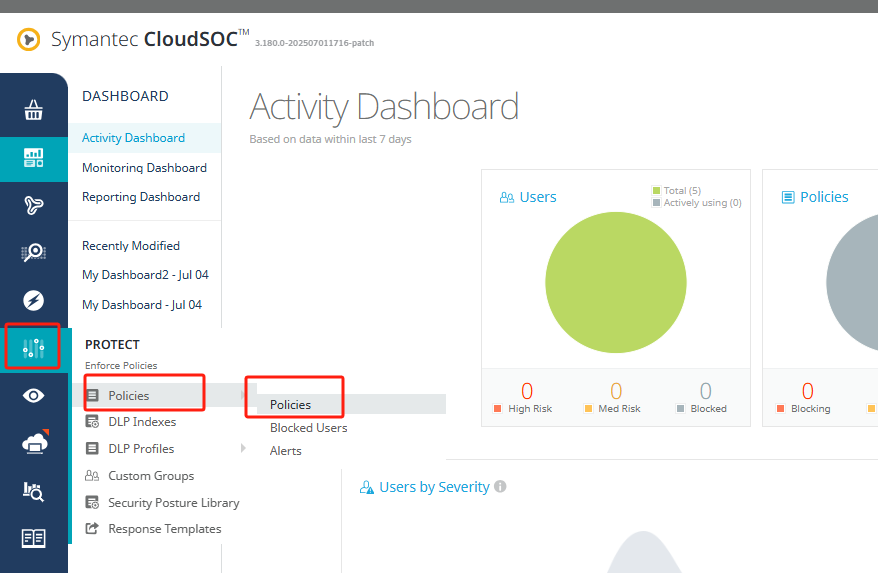Show info tooltip for Users by Severity

[501, 486]
